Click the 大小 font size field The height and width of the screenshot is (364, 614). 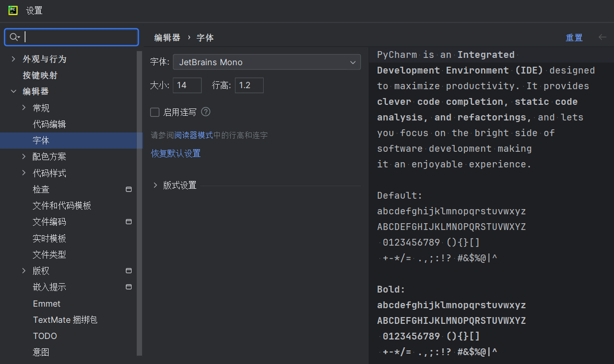click(187, 85)
